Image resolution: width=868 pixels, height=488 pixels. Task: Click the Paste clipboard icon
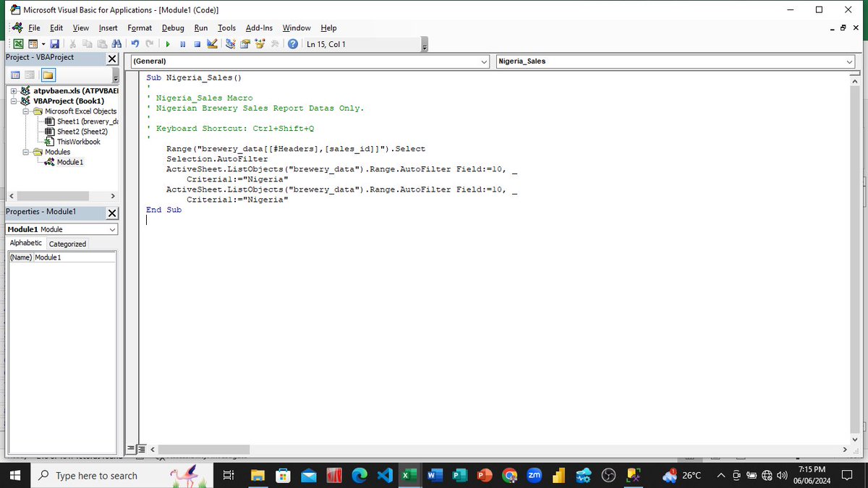coord(101,45)
